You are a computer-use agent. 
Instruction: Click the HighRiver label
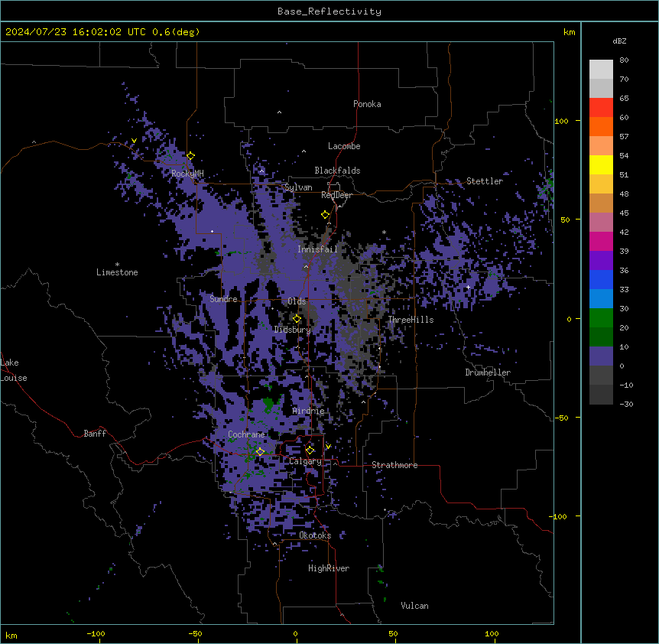(329, 568)
